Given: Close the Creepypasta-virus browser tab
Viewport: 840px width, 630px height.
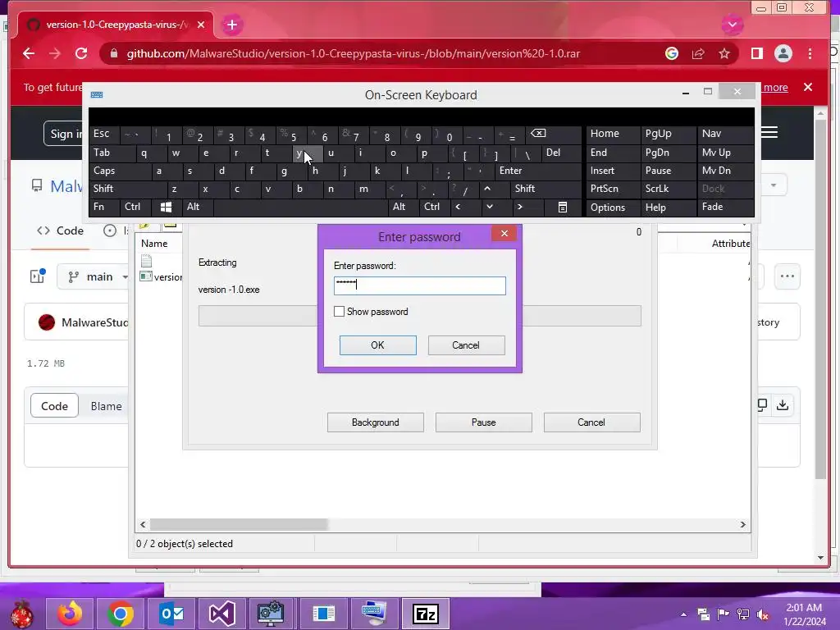Looking at the screenshot, I should (201, 25).
